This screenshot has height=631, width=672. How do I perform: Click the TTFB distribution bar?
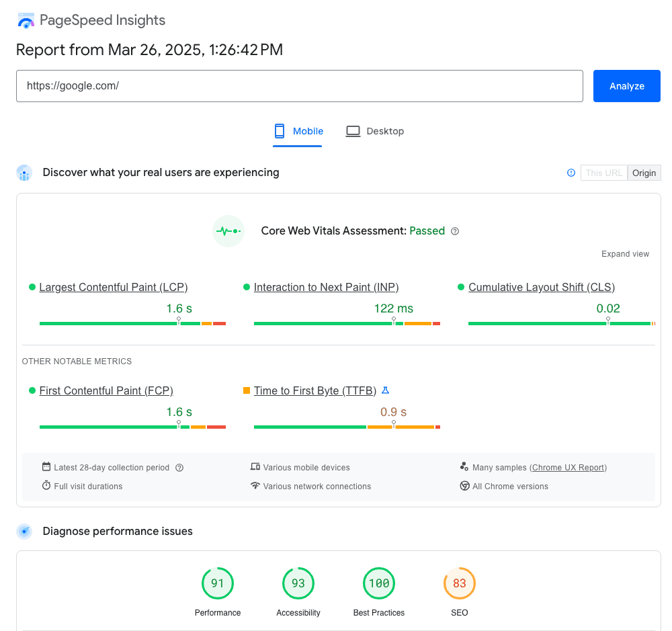point(347,427)
